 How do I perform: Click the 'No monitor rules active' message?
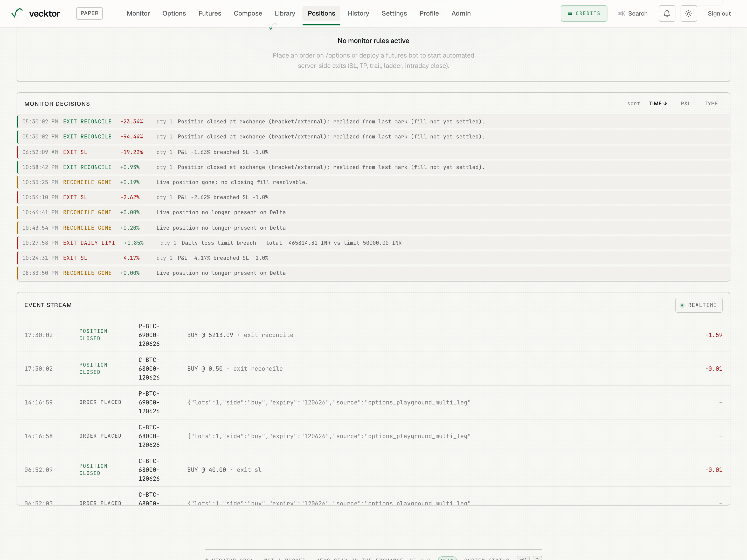point(374,41)
